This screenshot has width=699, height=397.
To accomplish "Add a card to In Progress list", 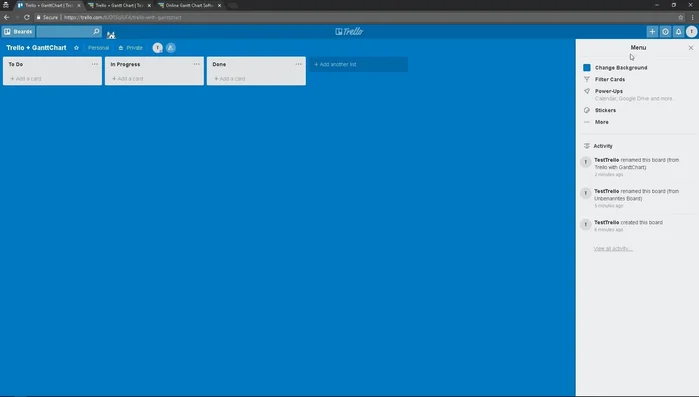I will [x=128, y=79].
